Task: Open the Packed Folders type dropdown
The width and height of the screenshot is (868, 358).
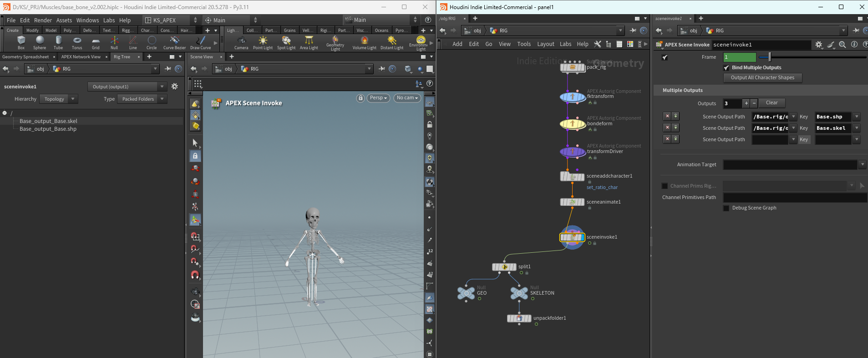Action: click(x=142, y=99)
